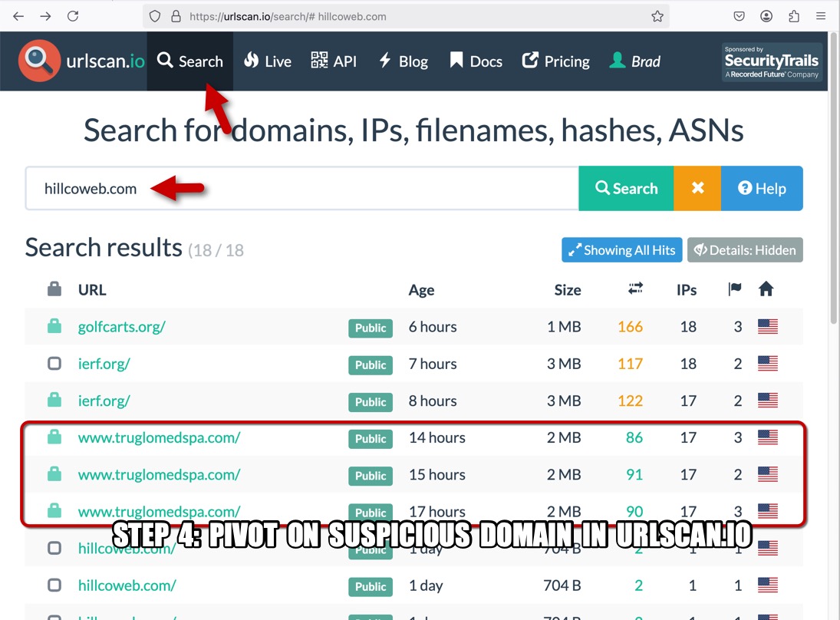Click the urlscan.io brand name text

[x=106, y=61]
